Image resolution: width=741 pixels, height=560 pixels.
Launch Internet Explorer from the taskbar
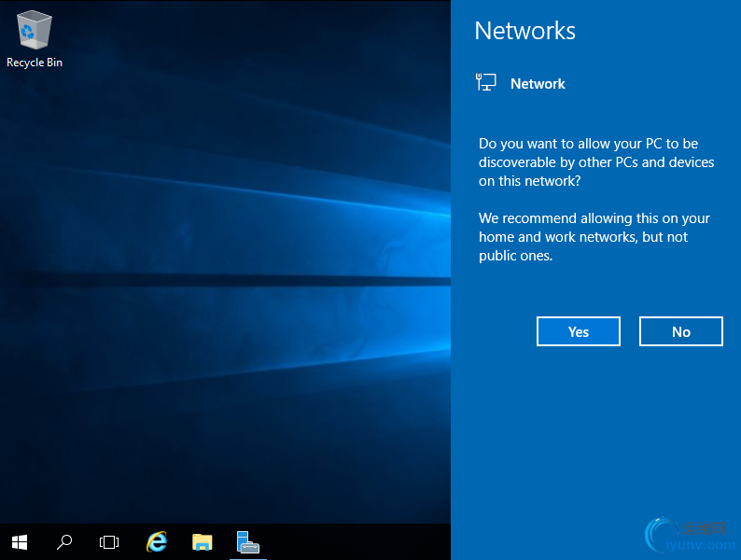click(157, 542)
